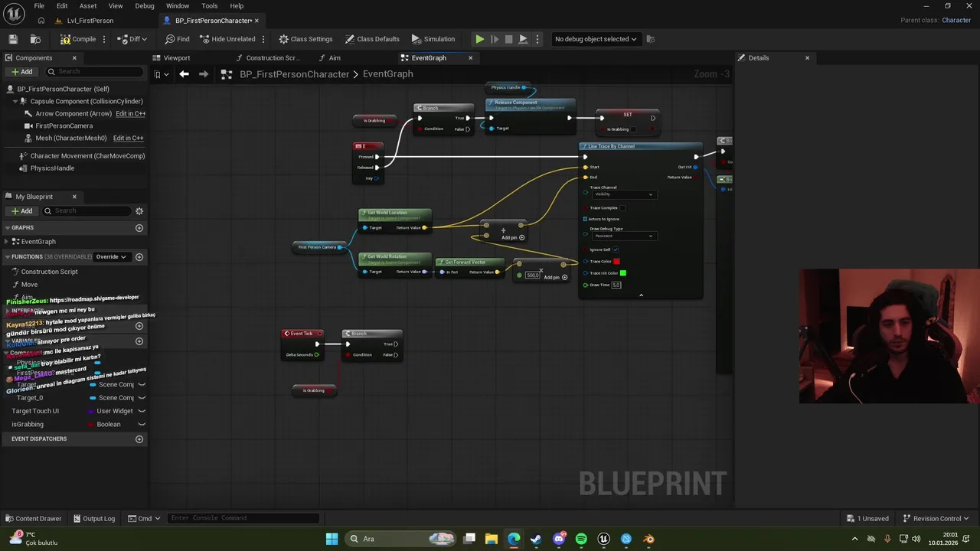Image resolution: width=980 pixels, height=551 pixels.
Task: Start Simulation from the toolbar
Action: (433, 39)
